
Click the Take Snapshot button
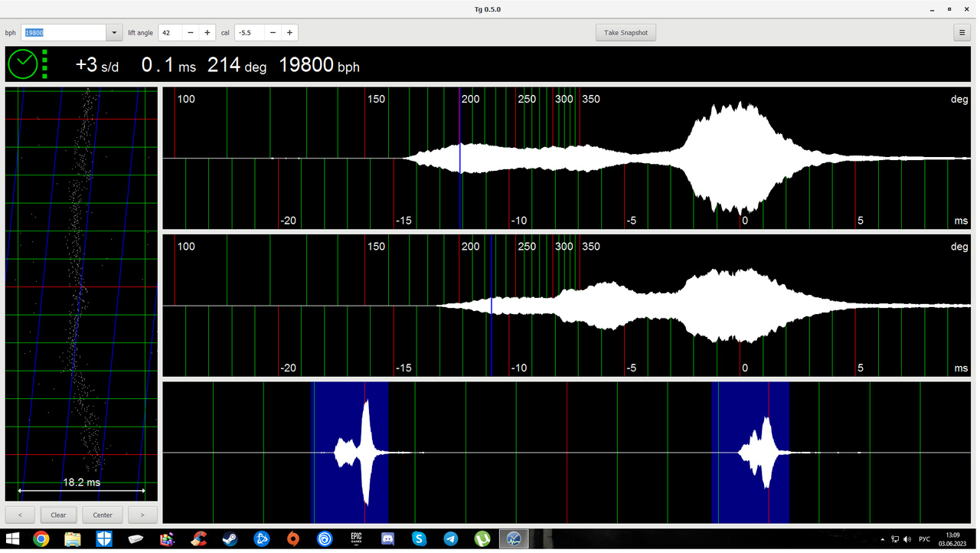point(626,33)
